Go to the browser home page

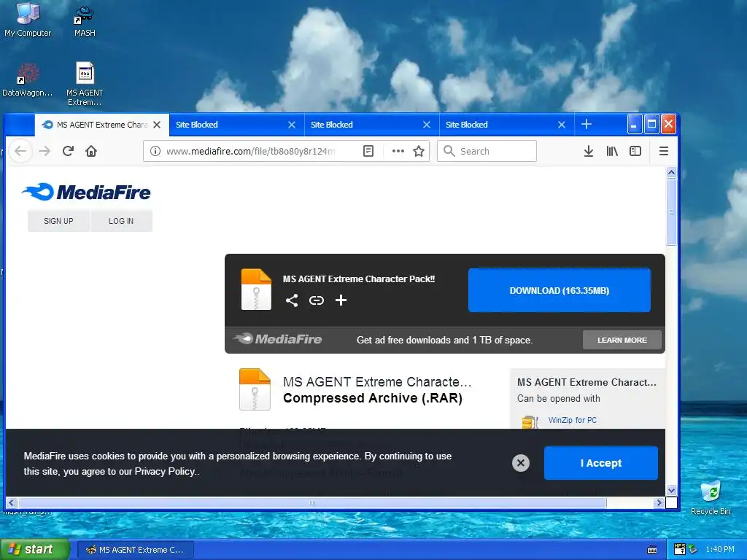[x=91, y=151]
